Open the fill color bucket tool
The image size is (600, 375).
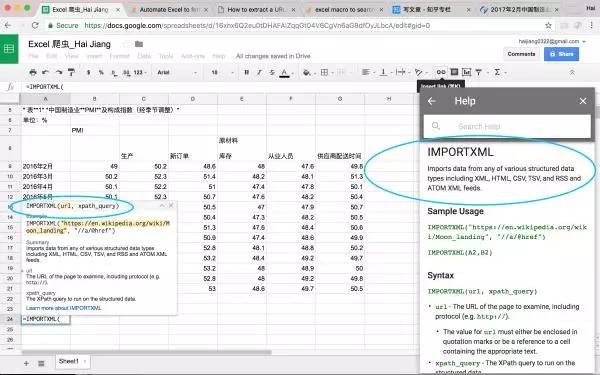tap(306, 72)
